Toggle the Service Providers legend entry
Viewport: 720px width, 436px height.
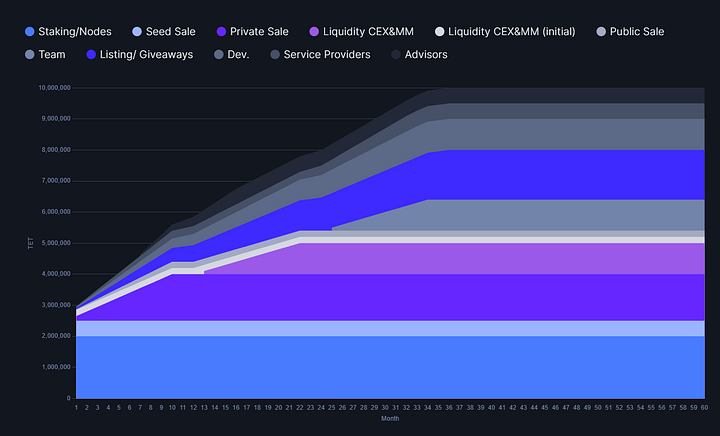(x=320, y=55)
